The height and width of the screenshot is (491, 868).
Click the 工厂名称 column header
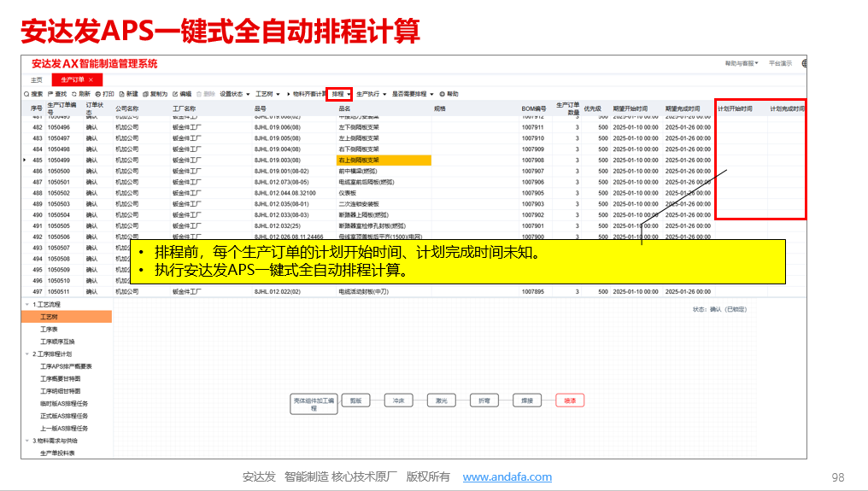[x=185, y=109]
